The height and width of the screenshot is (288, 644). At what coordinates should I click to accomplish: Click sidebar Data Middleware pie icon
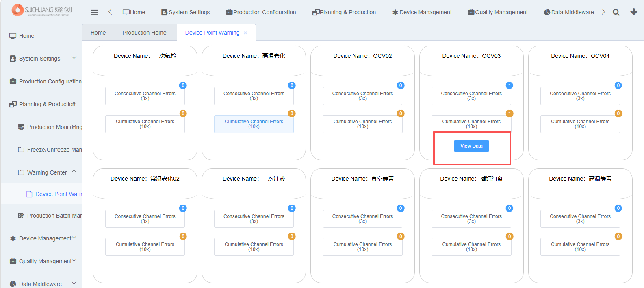tap(13, 284)
